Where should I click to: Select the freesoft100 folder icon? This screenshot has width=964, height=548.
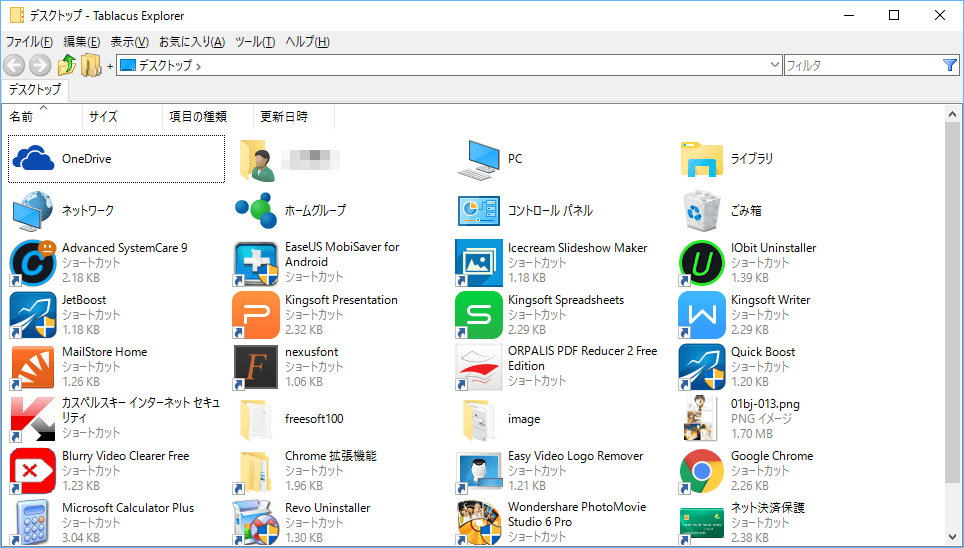(256, 419)
